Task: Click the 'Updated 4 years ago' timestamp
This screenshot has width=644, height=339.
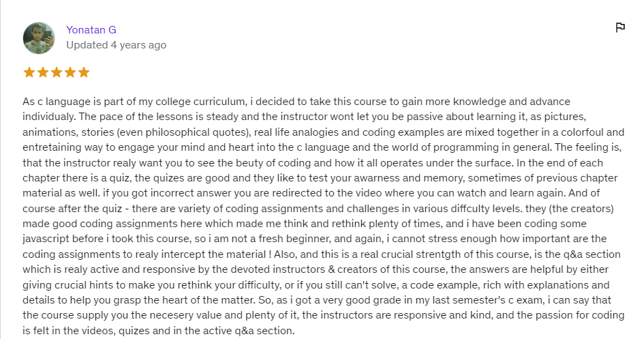Action: tap(116, 45)
